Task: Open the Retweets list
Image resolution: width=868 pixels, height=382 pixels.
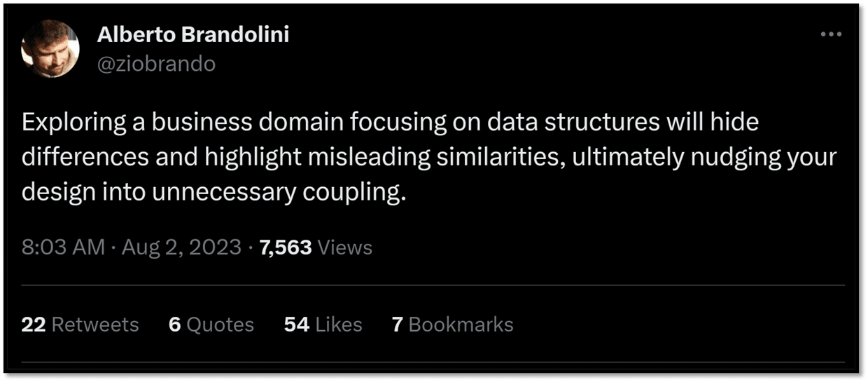Action: (95, 325)
